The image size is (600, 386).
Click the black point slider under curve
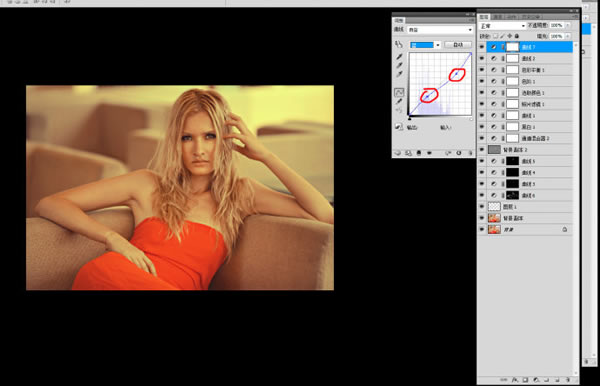click(409, 119)
